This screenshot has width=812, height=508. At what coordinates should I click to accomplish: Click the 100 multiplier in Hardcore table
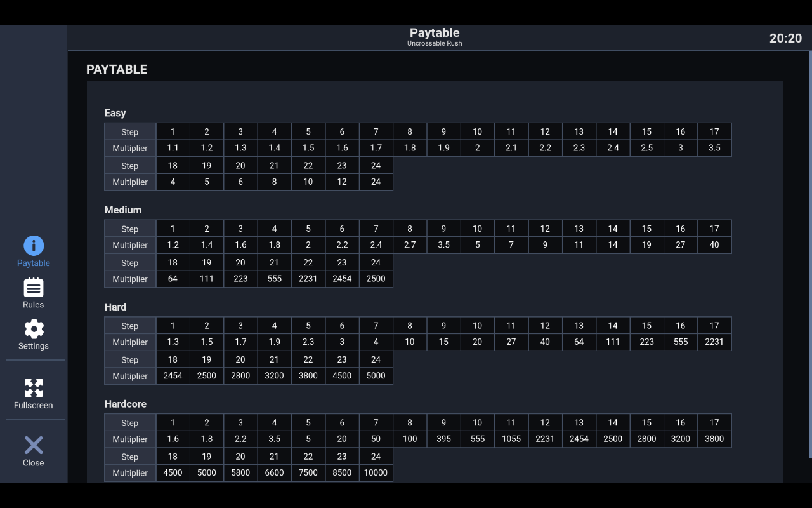[410, 439]
